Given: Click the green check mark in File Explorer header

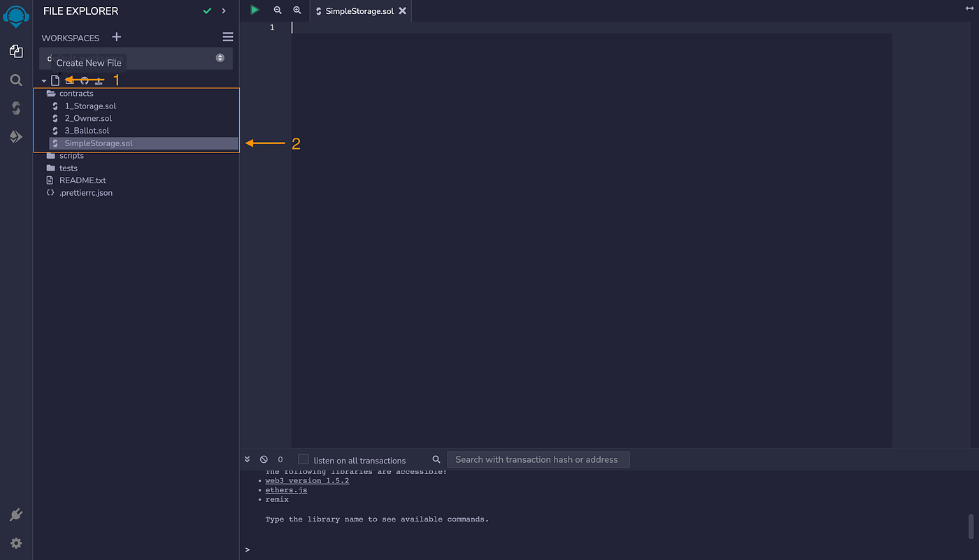Looking at the screenshot, I should [207, 11].
